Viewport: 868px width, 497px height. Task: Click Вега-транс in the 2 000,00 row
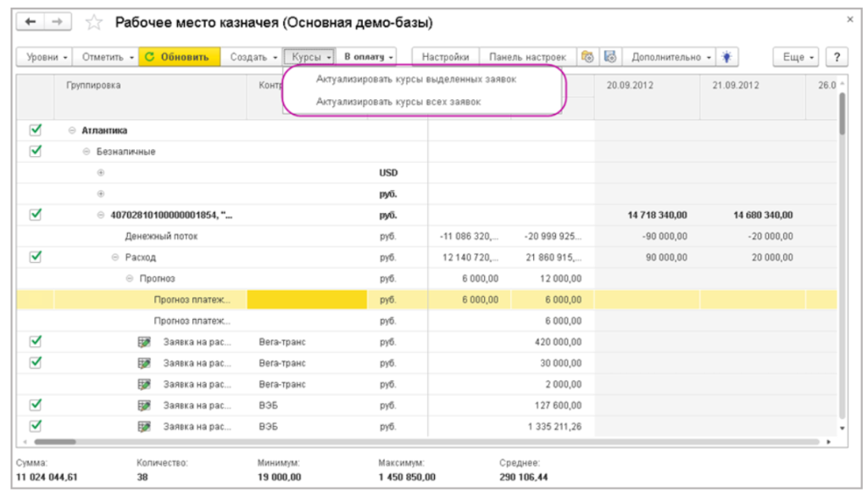[281, 384]
